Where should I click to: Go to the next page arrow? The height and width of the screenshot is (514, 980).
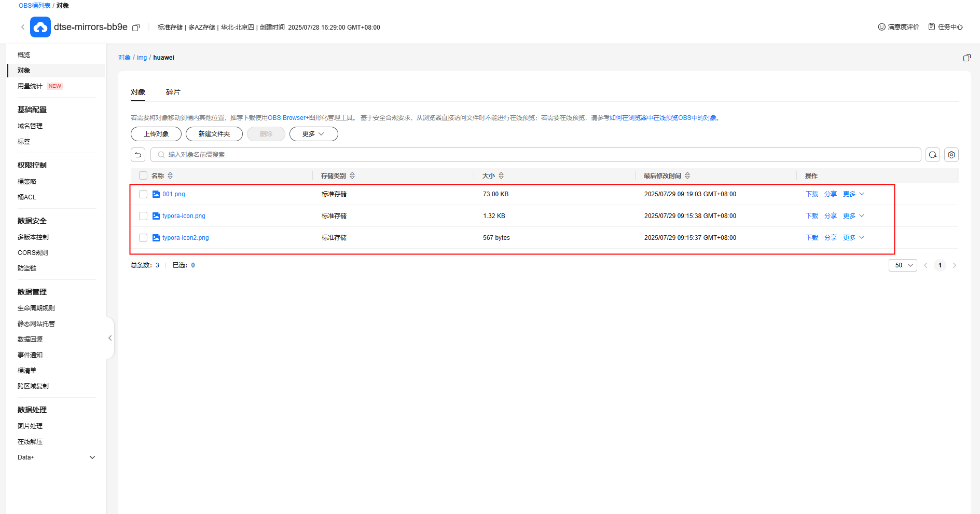pos(954,265)
